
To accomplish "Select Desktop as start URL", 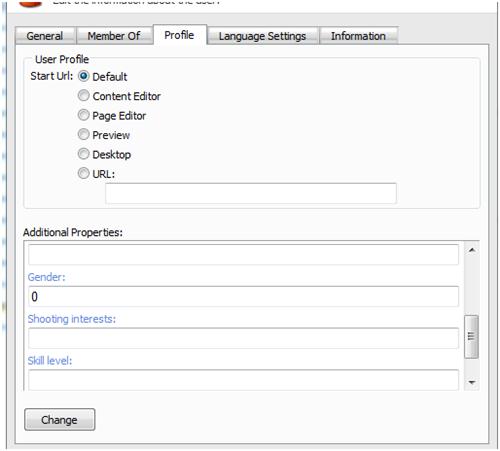I will point(83,154).
